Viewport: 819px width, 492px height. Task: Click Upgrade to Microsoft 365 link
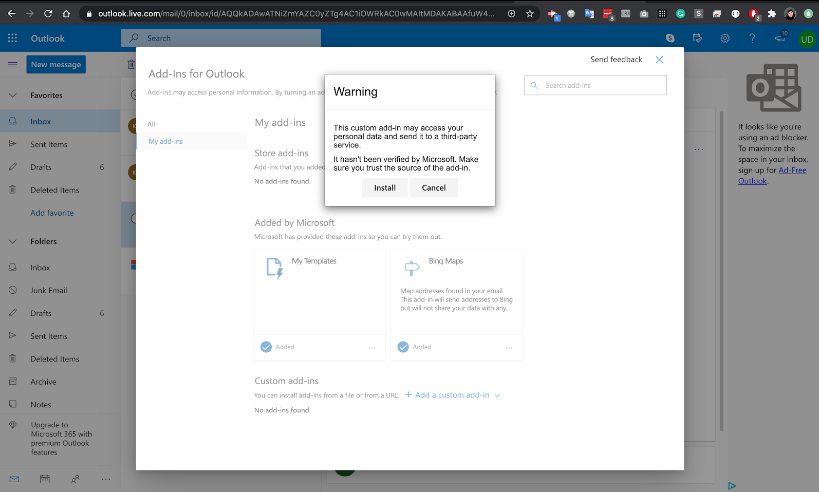(61, 439)
